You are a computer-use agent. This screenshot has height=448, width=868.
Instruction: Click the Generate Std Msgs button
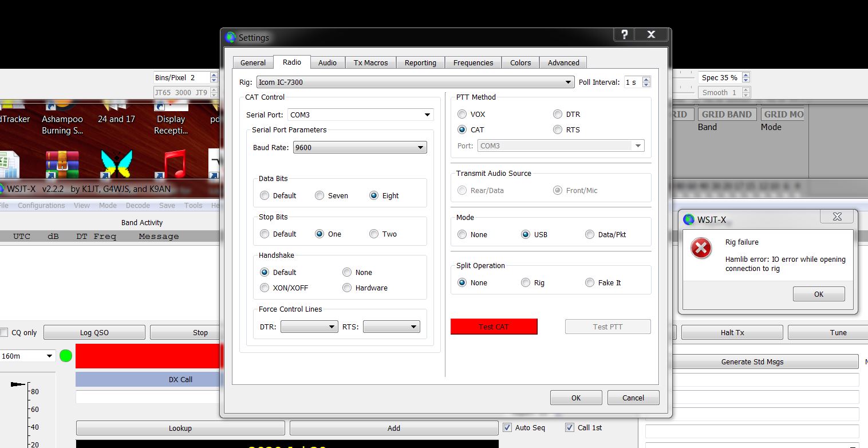click(x=752, y=361)
